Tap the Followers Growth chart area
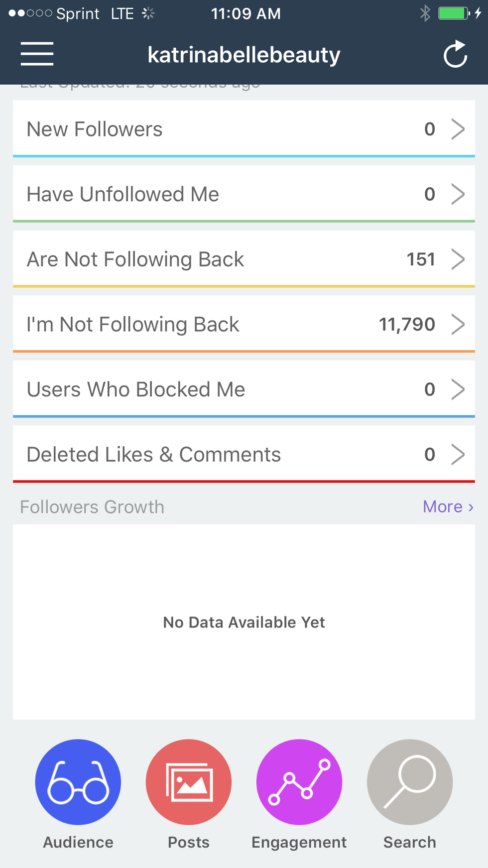The width and height of the screenshot is (488, 868). coord(244,621)
